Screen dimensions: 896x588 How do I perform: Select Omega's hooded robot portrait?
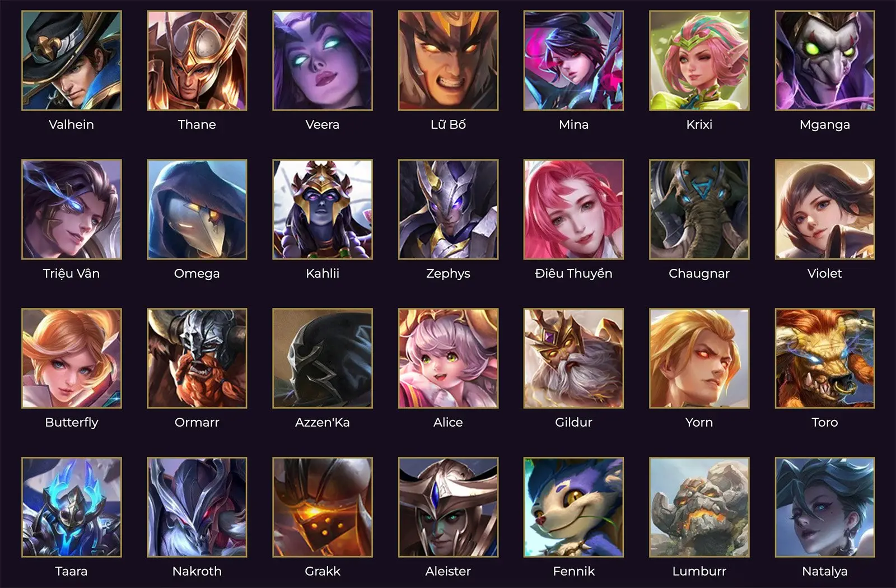197,209
